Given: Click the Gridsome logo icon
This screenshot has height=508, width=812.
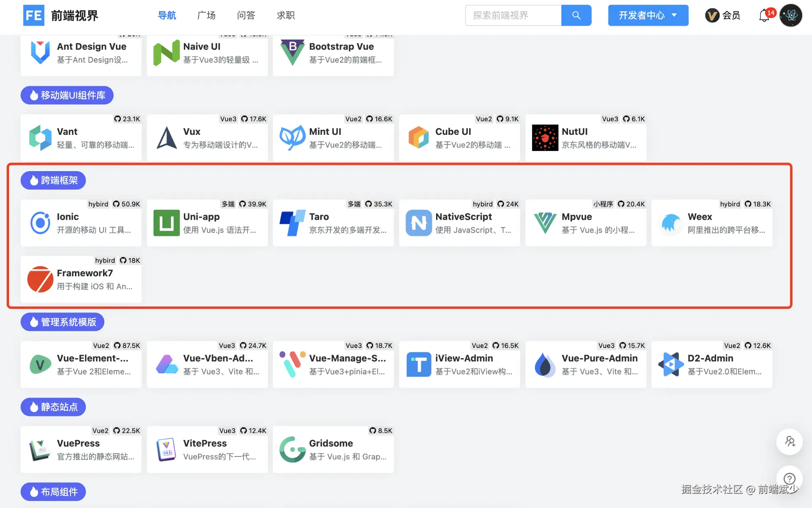Looking at the screenshot, I should [292, 449].
